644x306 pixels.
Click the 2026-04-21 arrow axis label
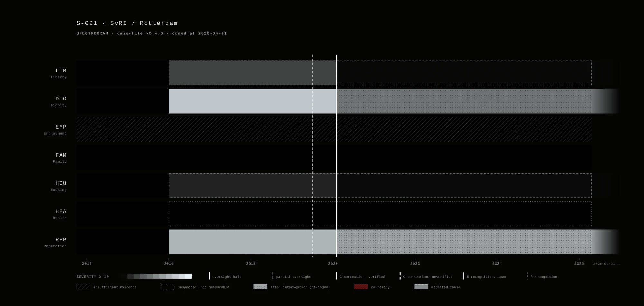click(x=606, y=264)
